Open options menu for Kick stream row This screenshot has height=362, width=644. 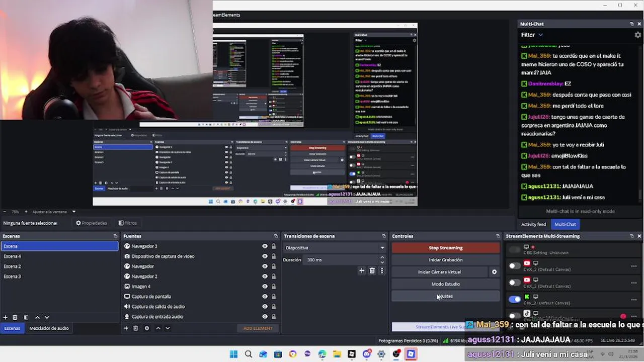pos(634,299)
